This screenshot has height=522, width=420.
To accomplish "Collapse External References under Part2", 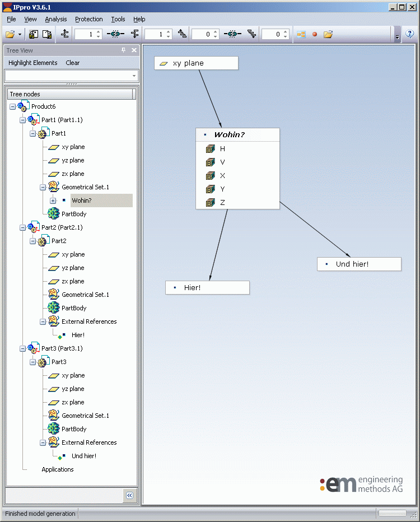I will (x=43, y=321).
